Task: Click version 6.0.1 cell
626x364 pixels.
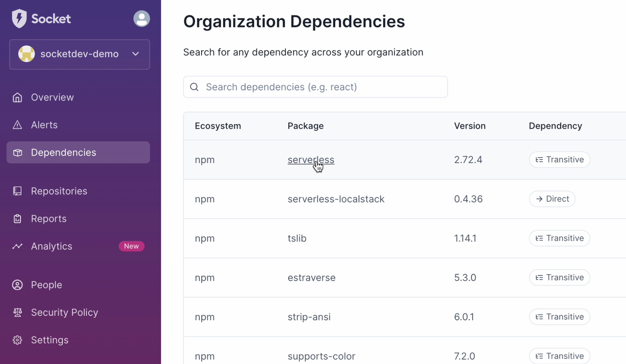Action: pos(464,317)
